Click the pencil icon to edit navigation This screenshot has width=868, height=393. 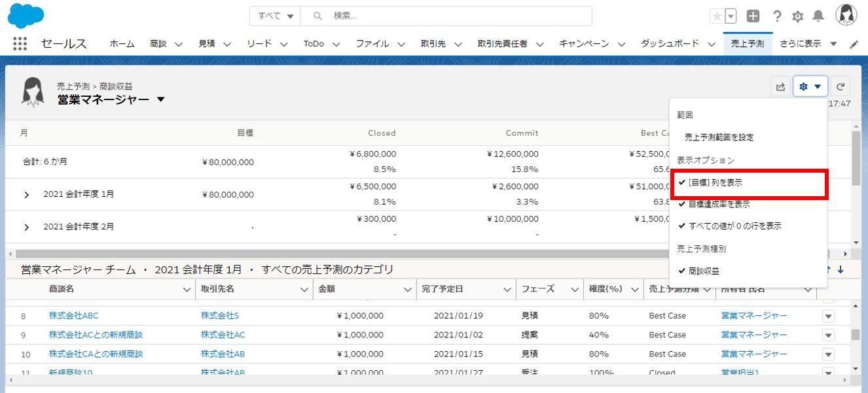(x=854, y=44)
